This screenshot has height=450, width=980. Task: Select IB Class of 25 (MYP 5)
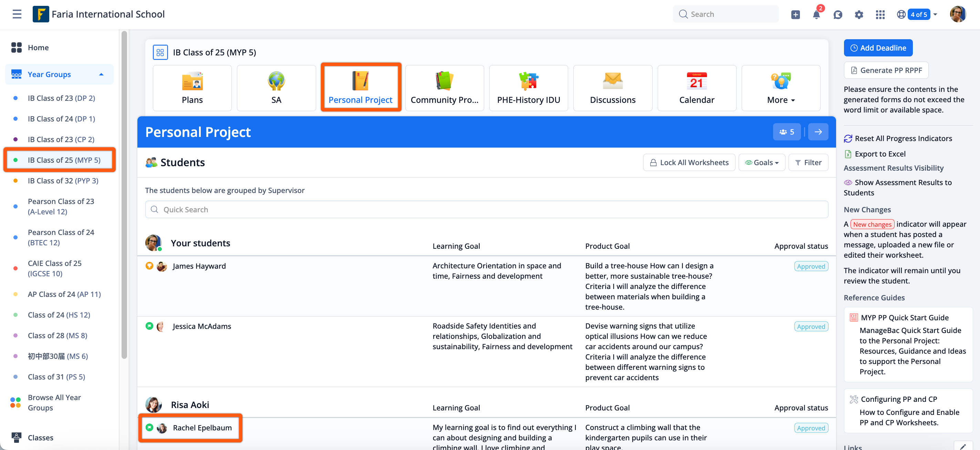59,160
